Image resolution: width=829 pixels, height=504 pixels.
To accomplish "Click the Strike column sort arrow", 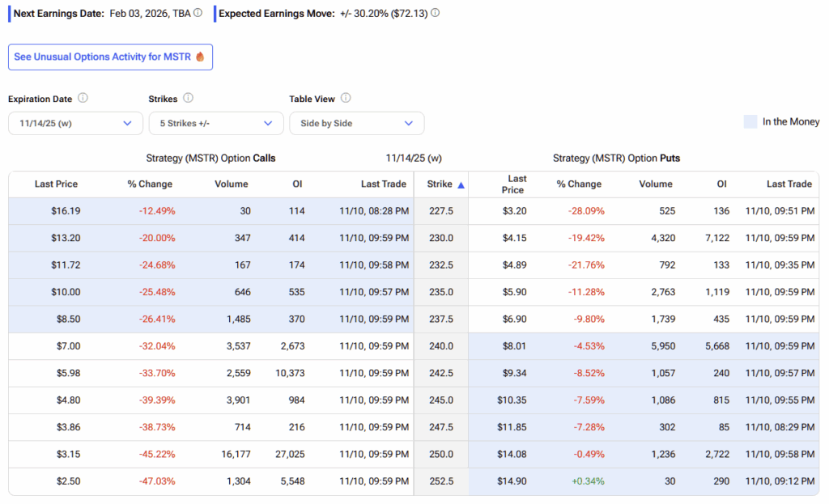I will click(461, 185).
